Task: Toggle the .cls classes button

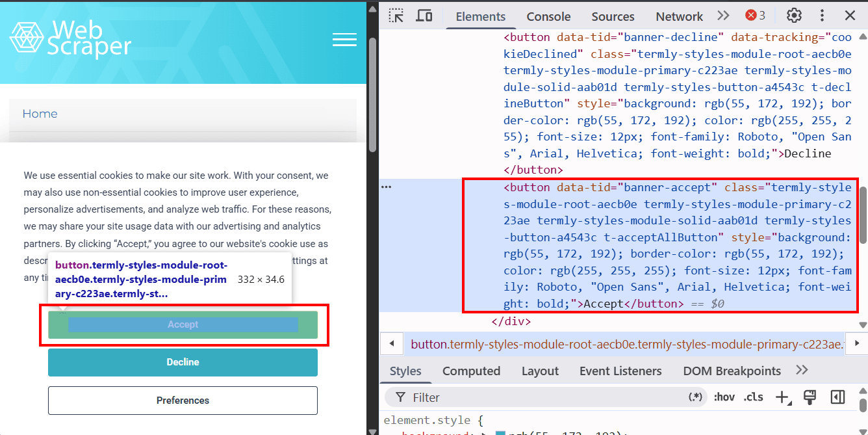Action: pyautogui.click(x=753, y=397)
